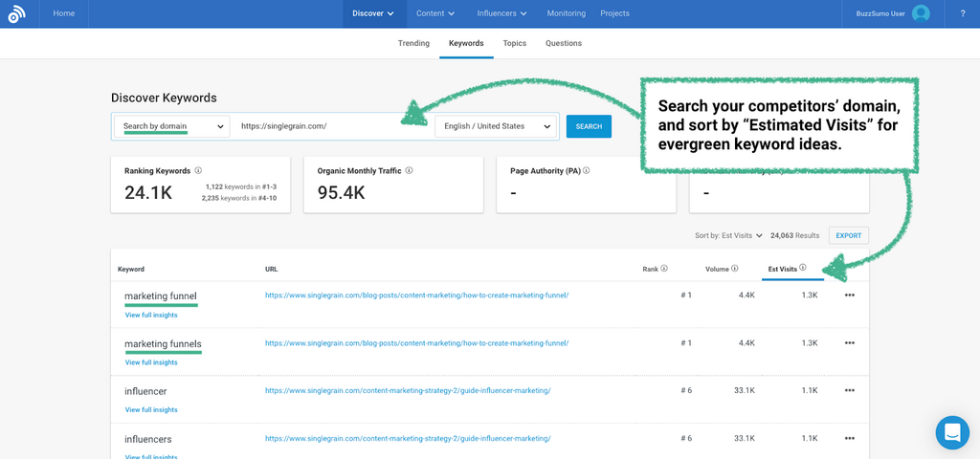Switch to the Topics tab
The image size is (980, 459).
pos(514,43)
